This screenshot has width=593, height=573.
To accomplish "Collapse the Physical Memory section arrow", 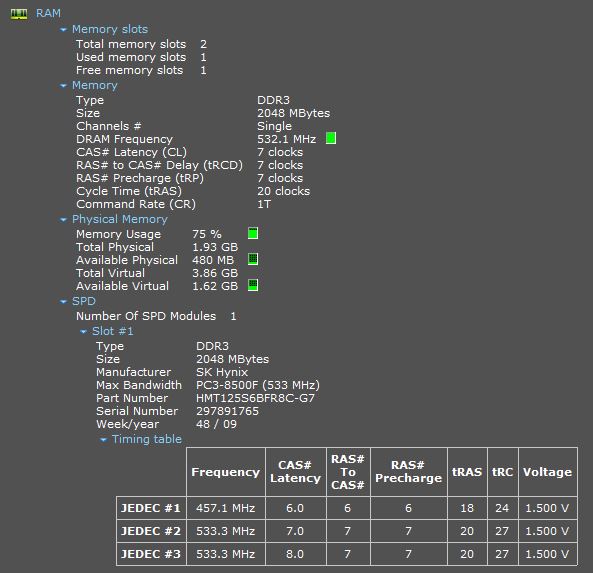I will 63,220.
